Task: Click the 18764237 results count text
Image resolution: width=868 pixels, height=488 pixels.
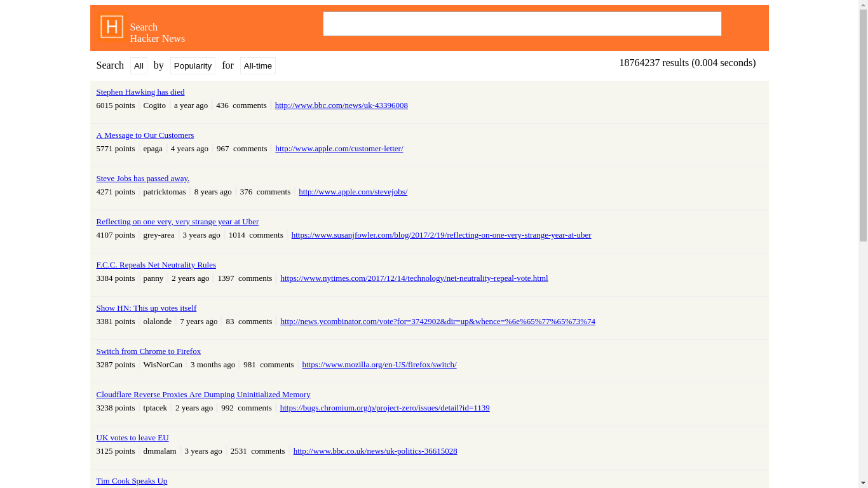Action: point(688,63)
